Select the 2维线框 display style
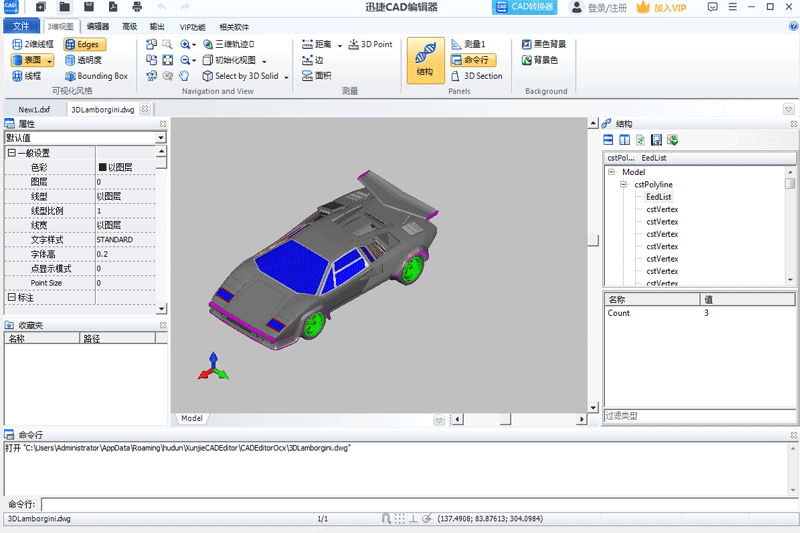800x533 pixels. [33, 44]
